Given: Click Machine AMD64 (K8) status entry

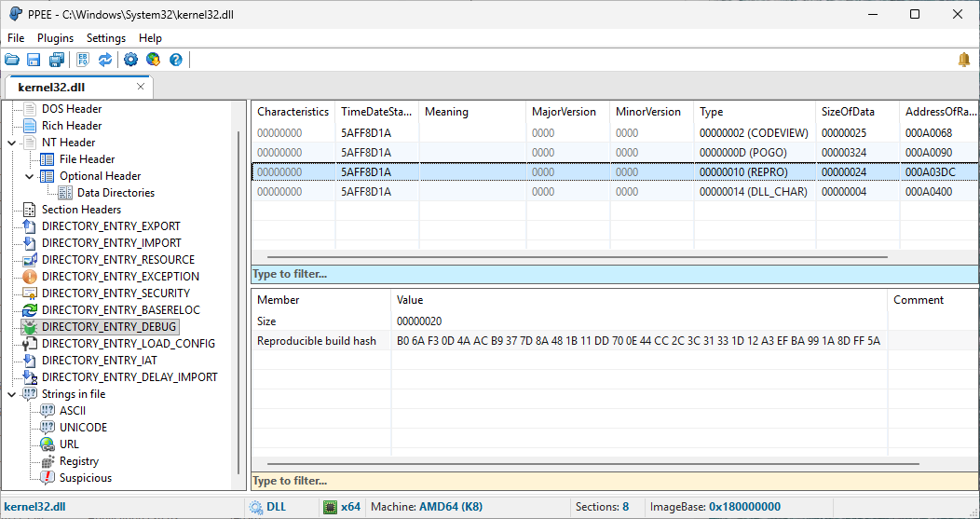Looking at the screenshot, I should pyautogui.click(x=427, y=507).
